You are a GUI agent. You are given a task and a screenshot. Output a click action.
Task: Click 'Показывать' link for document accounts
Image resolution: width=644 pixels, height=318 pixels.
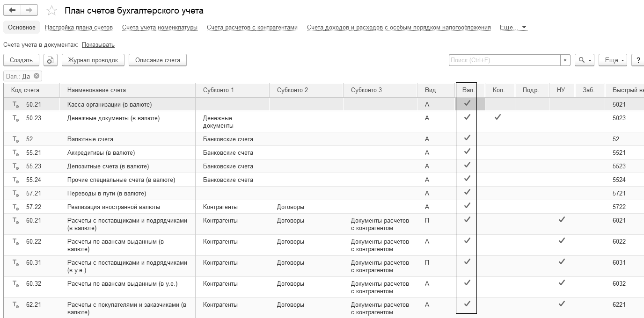coord(98,45)
